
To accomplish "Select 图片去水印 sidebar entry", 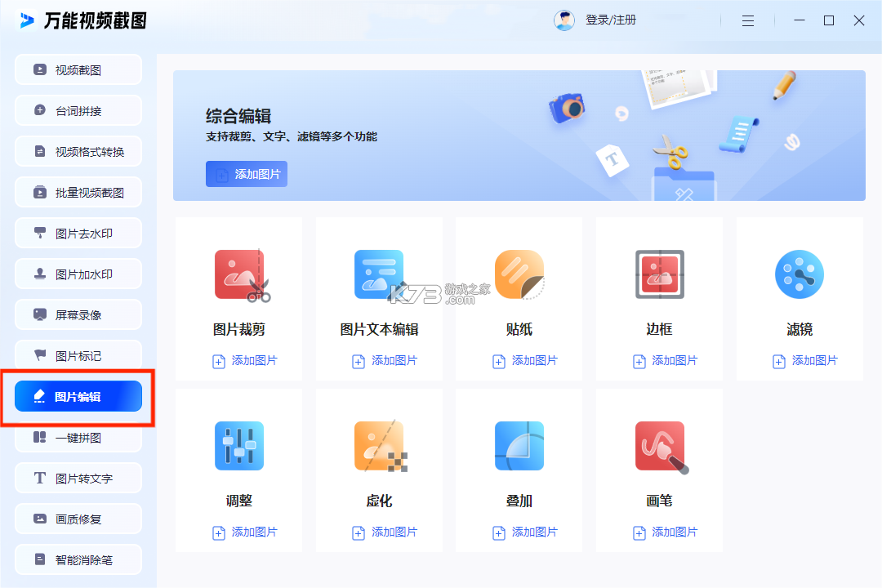I will coord(78,233).
